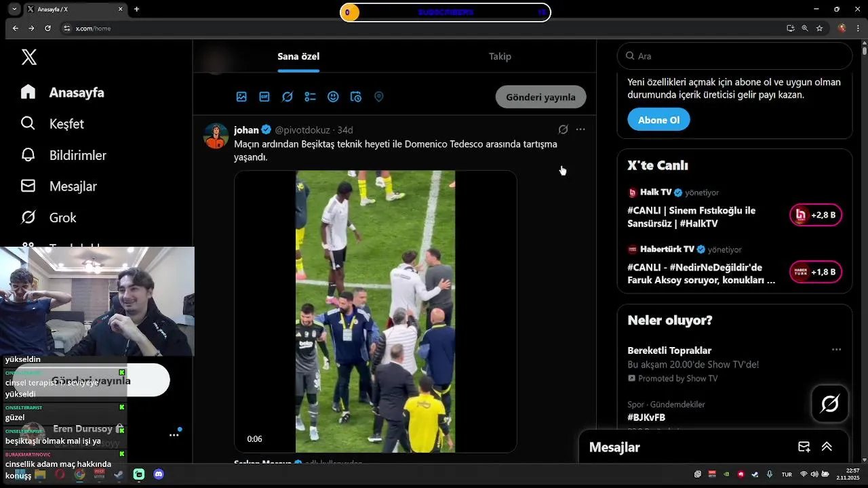This screenshot has height=488, width=868.
Task: Open the @pivotdokuz handle link
Action: [302, 129]
